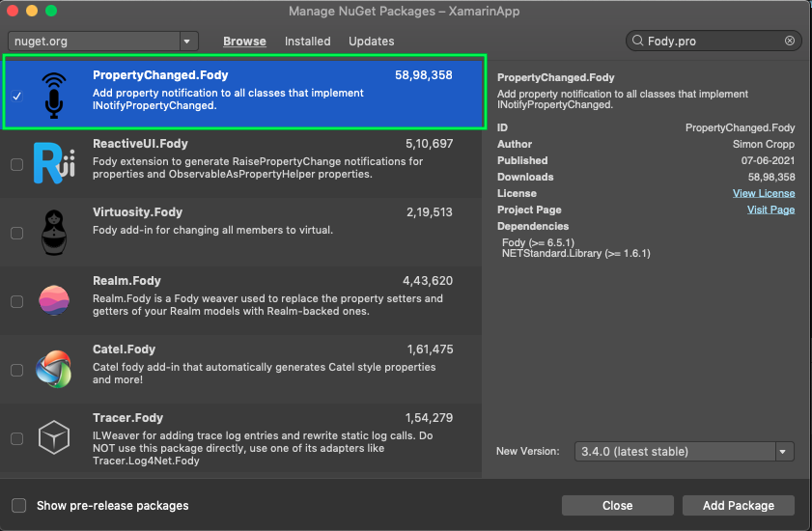Viewport: 812px width, 531px height.
Task: Open the Visit Page link
Action: pyautogui.click(x=770, y=210)
